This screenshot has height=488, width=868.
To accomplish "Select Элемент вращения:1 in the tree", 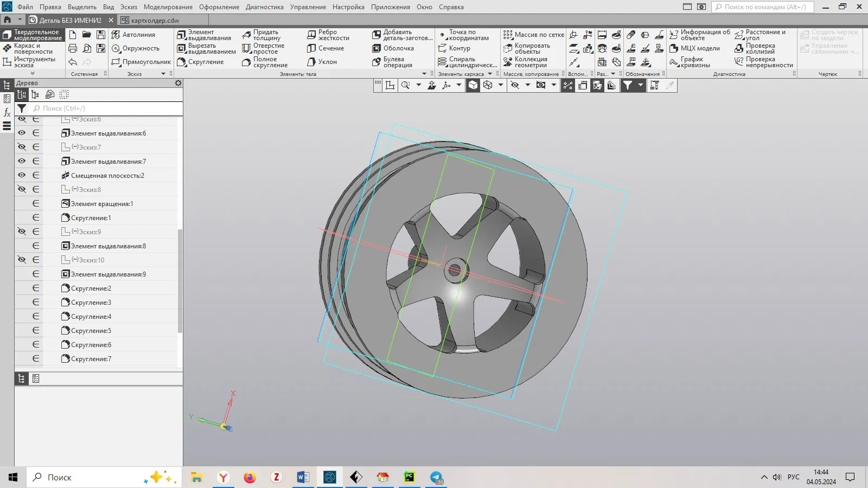I will coord(101,204).
